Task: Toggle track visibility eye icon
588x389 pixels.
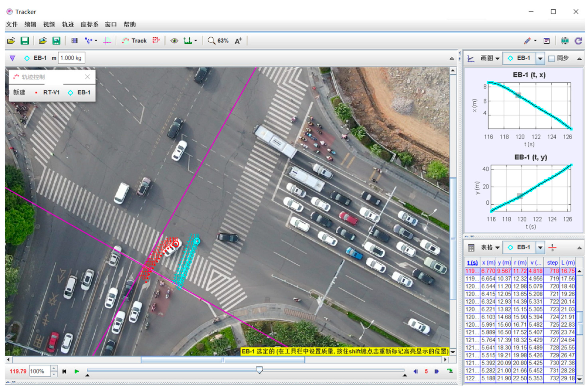Action: click(x=174, y=41)
